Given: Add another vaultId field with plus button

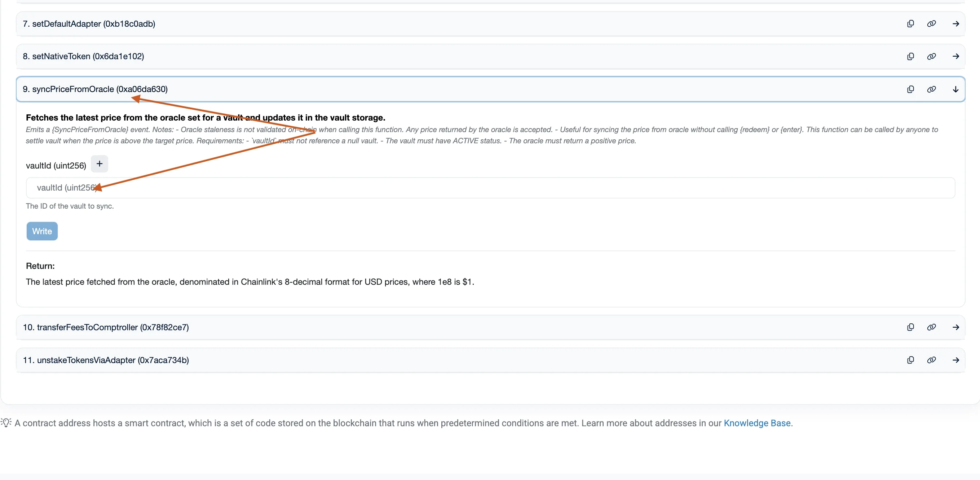Looking at the screenshot, I should pos(100,164).
